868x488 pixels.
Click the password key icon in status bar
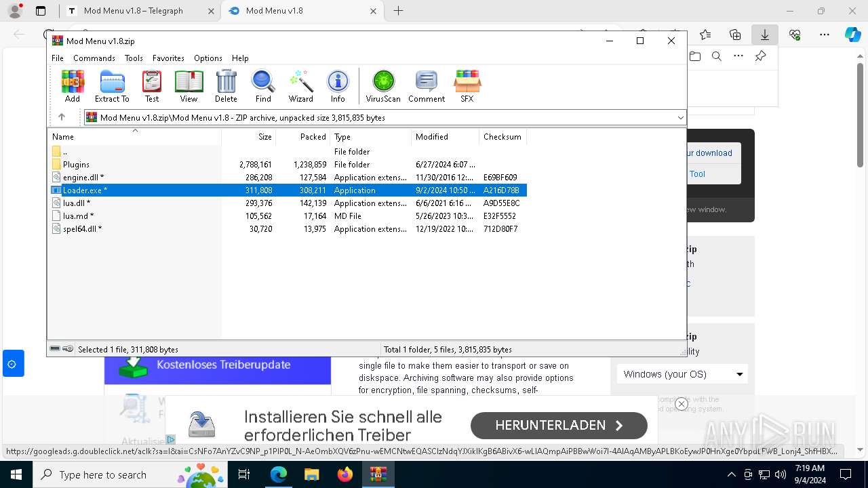[x=68, y=349]
